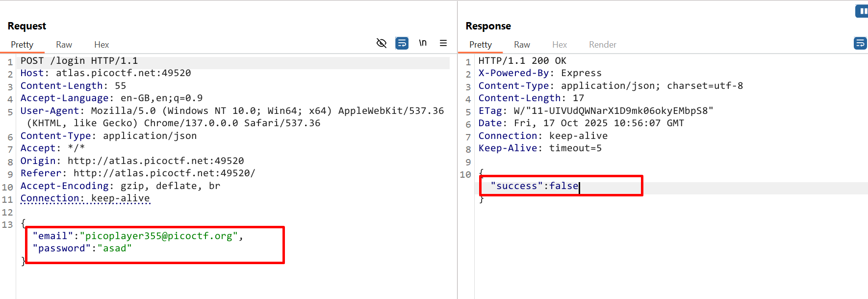This screenshot has height=299, width=868.
Task: Toggle the \n non-printable characters button
Action: pos(422,43)
